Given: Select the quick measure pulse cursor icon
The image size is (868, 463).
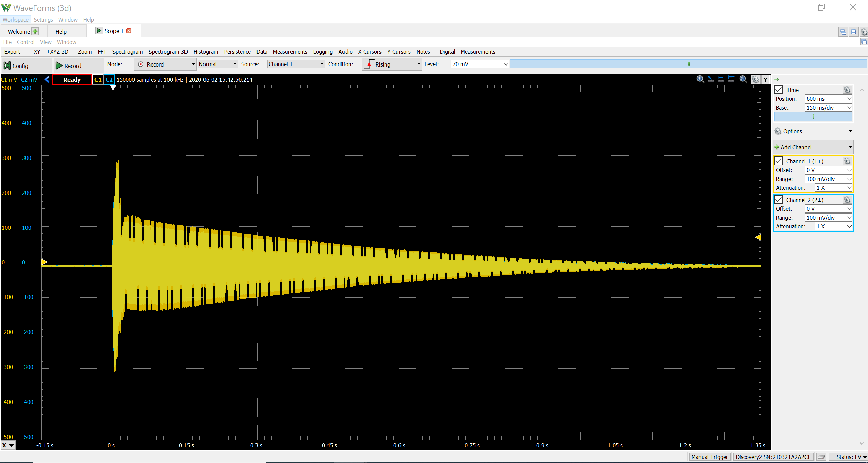Looking at the screenshot, I should (x=731, y=79).
